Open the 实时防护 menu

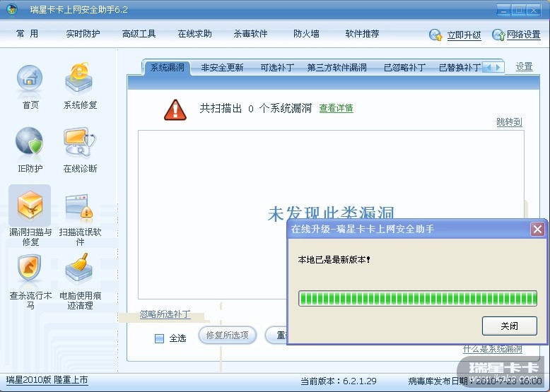(83, 34)
